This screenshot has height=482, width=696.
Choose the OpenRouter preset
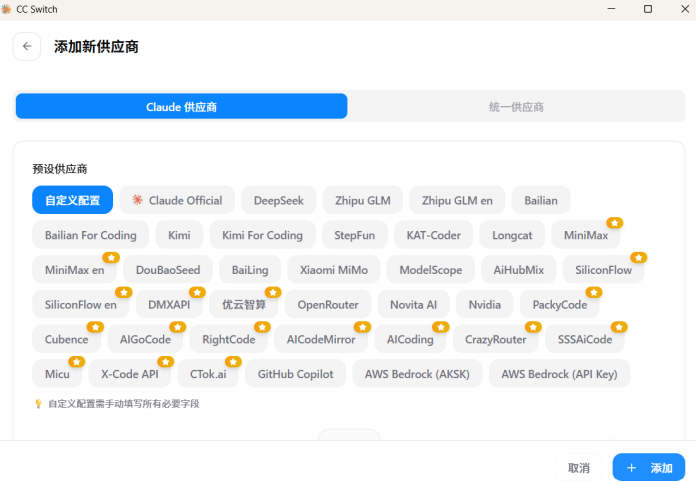point(328,304)
